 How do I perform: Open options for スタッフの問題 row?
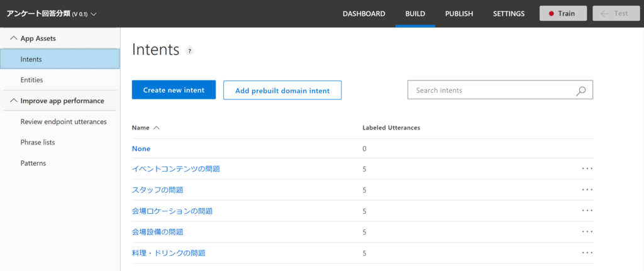coord(587,190)
